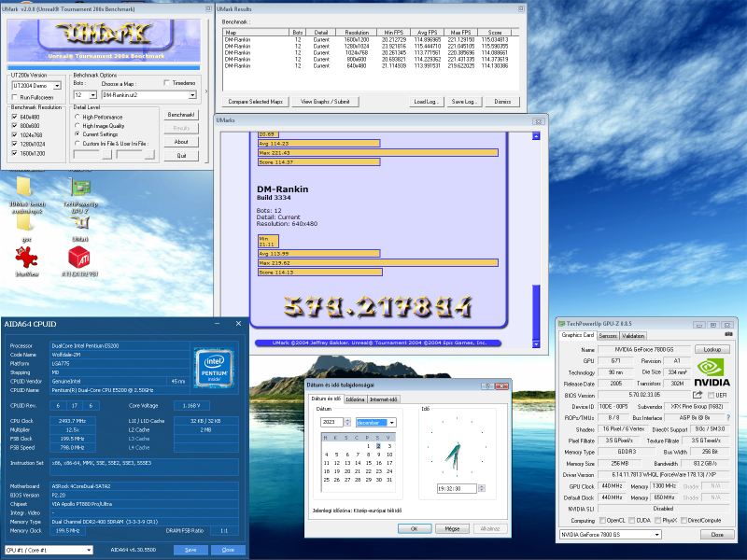Image resolution: width=747 pixels, height=560 pixels.
Task: Toggle the OpenCL checkbox in GPU-Z
Action: pyautogui.click(x=602, y=521)
